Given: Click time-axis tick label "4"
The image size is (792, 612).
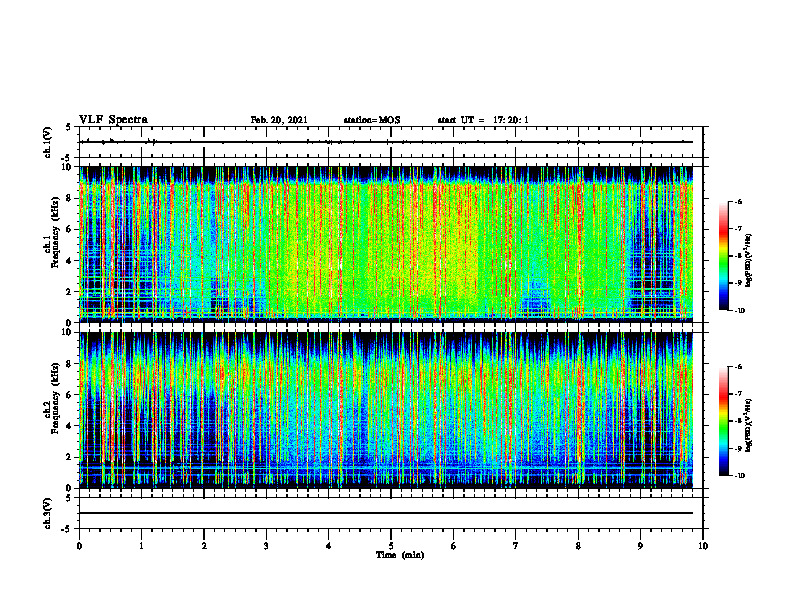Looking at the screenshot, I should [329, 546].
